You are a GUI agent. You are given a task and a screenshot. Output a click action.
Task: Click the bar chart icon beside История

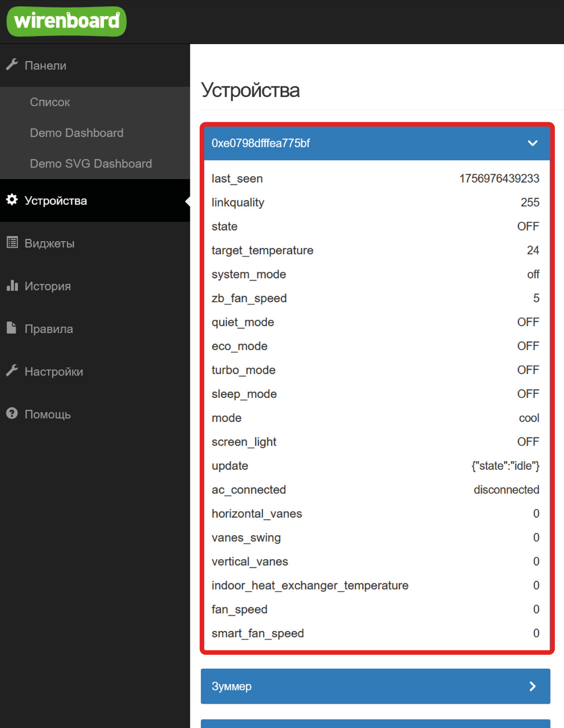[x=12, y=285]
